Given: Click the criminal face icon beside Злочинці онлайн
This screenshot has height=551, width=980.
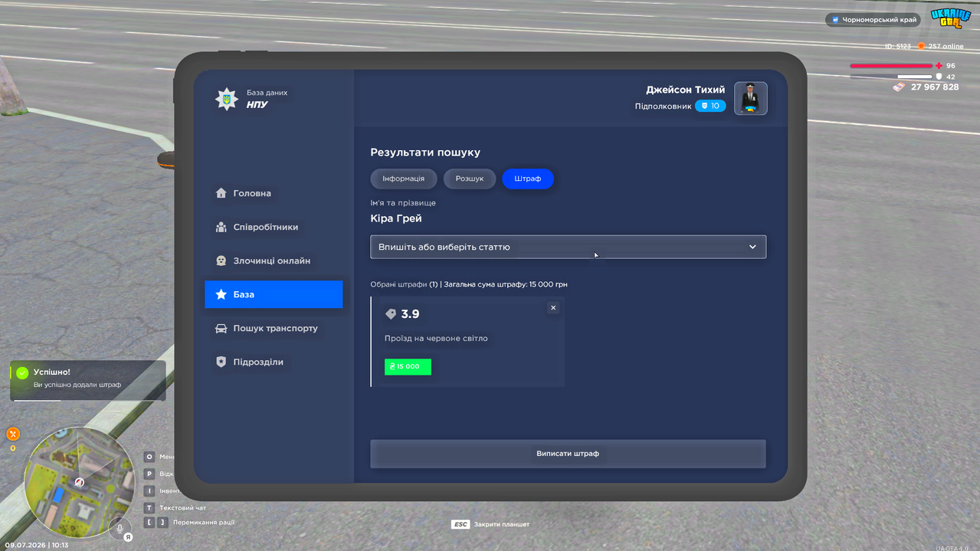Looking at the screenshot, I should point(221,261).
